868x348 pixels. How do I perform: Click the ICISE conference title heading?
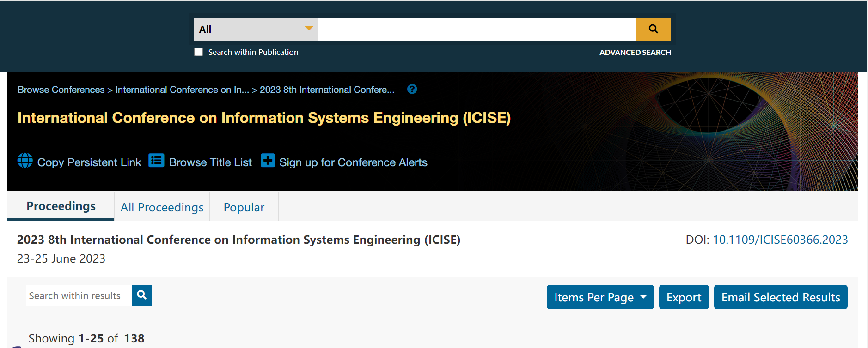264,118
